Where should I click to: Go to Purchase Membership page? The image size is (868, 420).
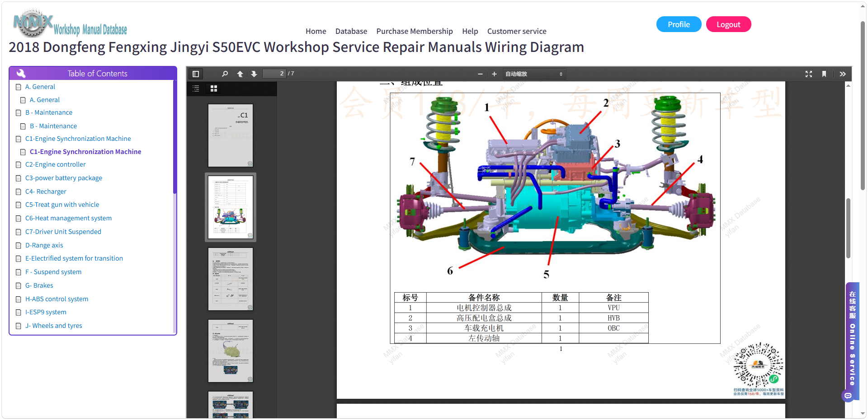pyautogui.click(x=415, y=31)
